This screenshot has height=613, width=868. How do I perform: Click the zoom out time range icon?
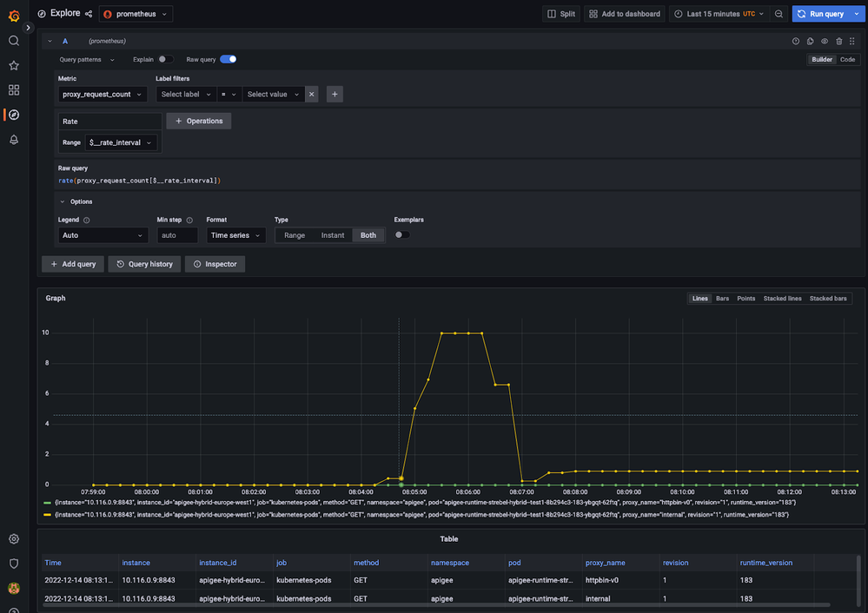pyautogui.click(x=779, y=14)
